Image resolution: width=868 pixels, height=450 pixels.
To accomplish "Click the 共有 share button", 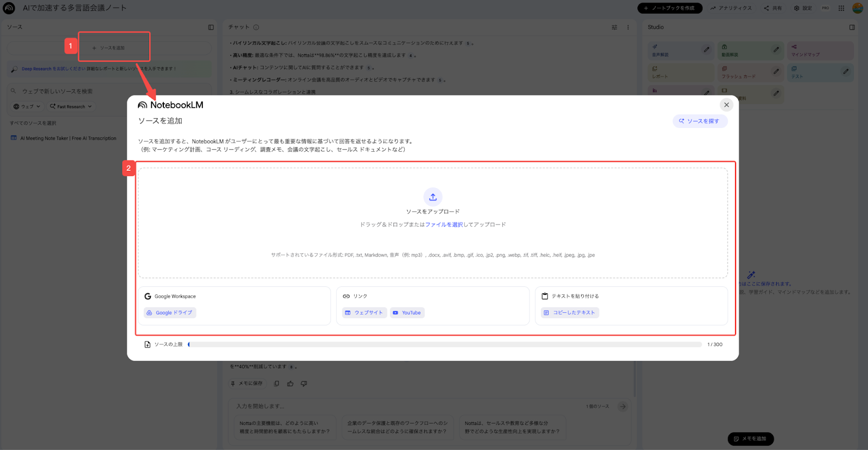I will pyautogui.click(x=773, y=8).
